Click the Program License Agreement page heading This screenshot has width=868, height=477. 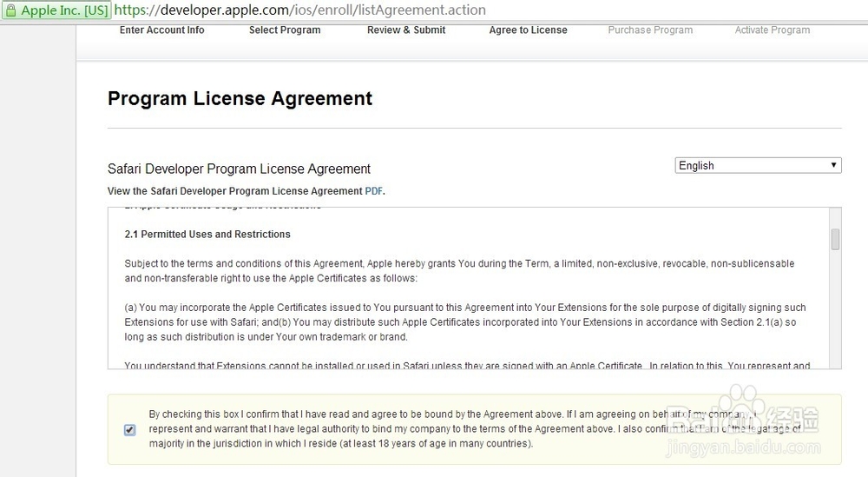pyautogui.click(x=240, y=99)
